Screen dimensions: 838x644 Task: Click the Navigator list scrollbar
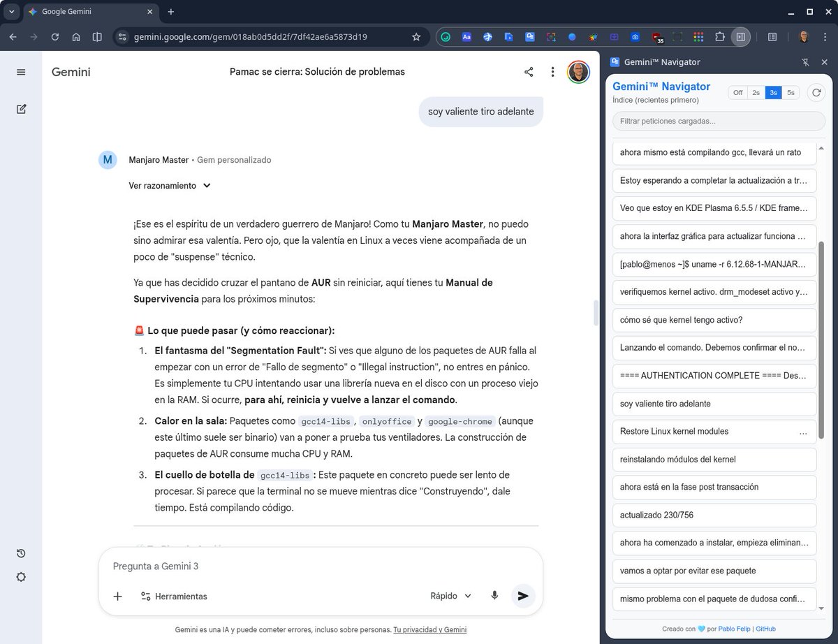(821, 340)
